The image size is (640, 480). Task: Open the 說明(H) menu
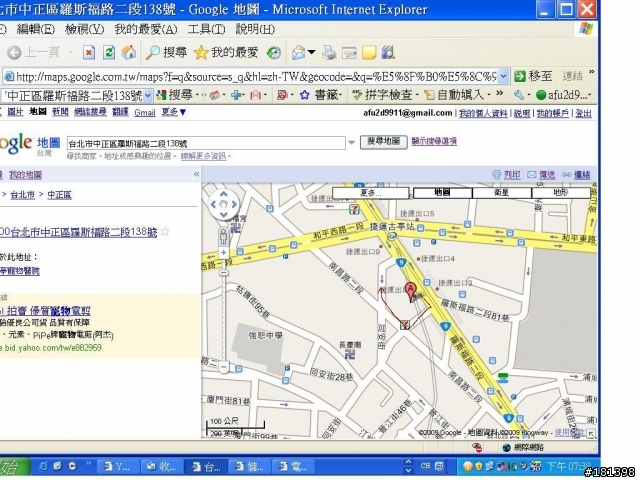[255, 29]
